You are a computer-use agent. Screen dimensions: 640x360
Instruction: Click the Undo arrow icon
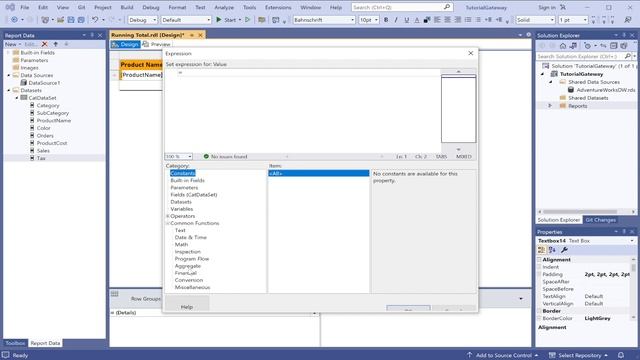[x=95, y=20]
